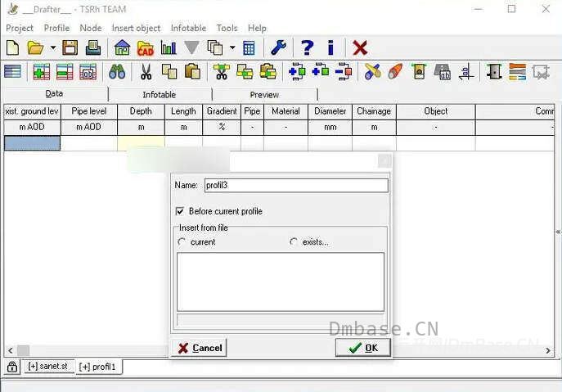Switch to the Preview tab

click(x=264, y=94)
